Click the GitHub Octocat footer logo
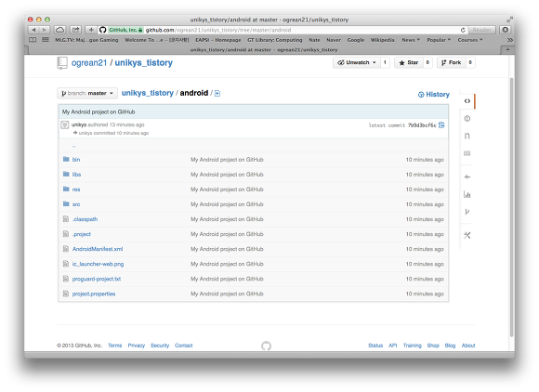This screenshot has width=539, height=392. click(266, 346)
